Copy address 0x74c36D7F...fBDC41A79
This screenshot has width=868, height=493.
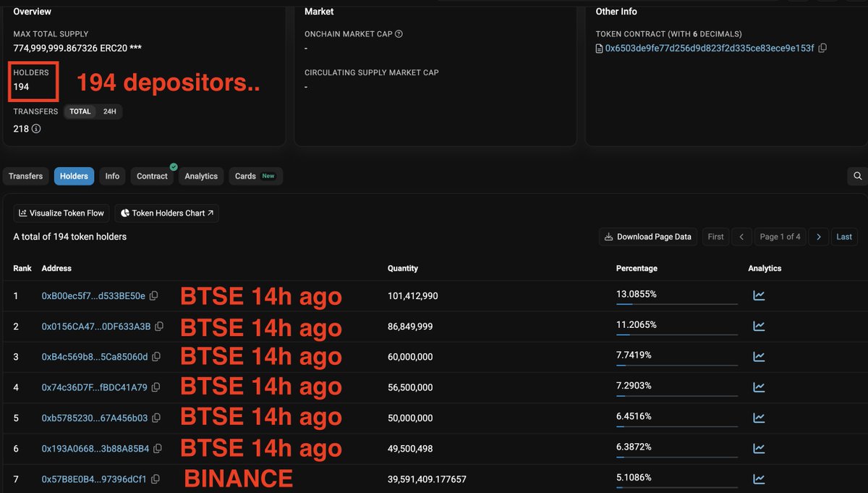tap(156, 387)
